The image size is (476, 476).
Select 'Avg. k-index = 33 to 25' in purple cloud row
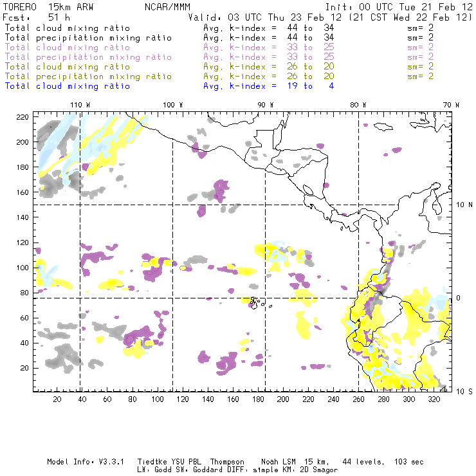point(269,48)
